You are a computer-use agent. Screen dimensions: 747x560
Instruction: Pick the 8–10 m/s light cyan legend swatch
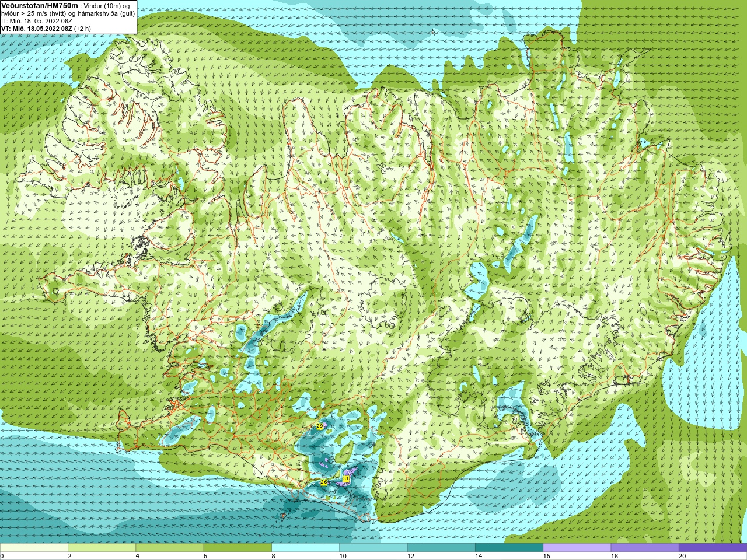305,548
